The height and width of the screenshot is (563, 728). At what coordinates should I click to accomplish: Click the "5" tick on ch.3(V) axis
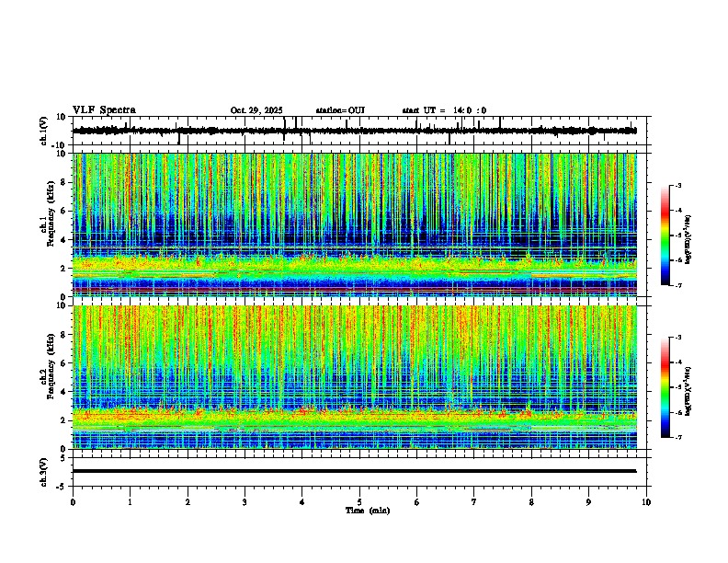64,458
